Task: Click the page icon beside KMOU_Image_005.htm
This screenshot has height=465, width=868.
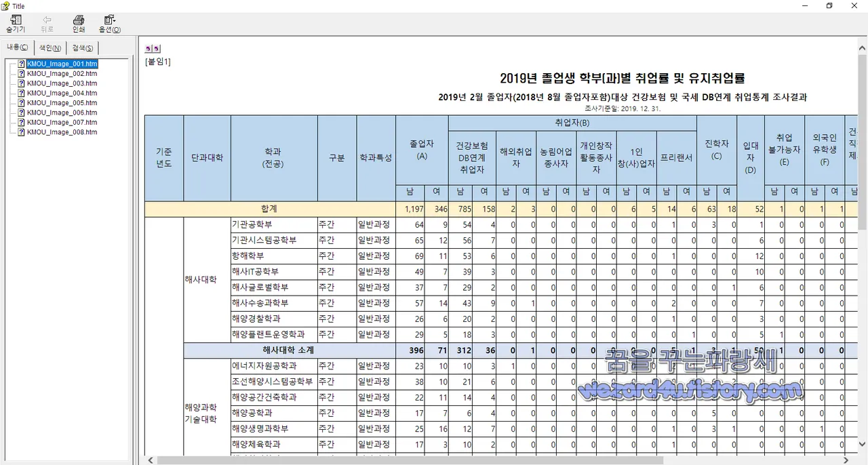Action: (x=22, y=103)
